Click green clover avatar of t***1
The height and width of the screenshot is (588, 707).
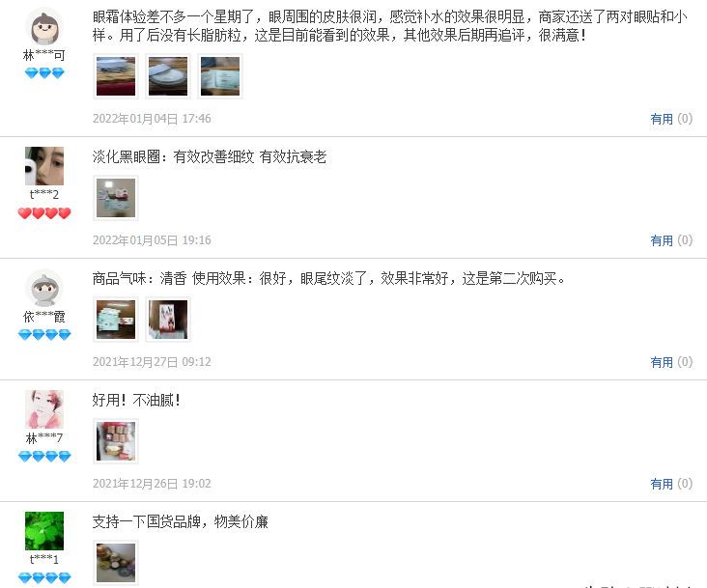44,531
